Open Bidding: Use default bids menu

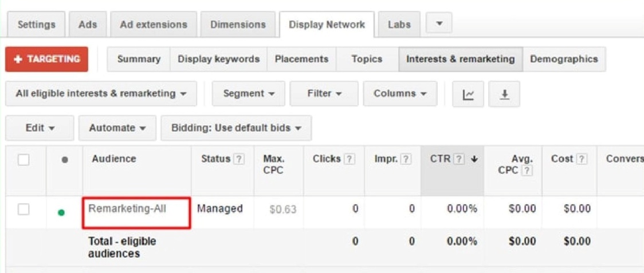235,128
